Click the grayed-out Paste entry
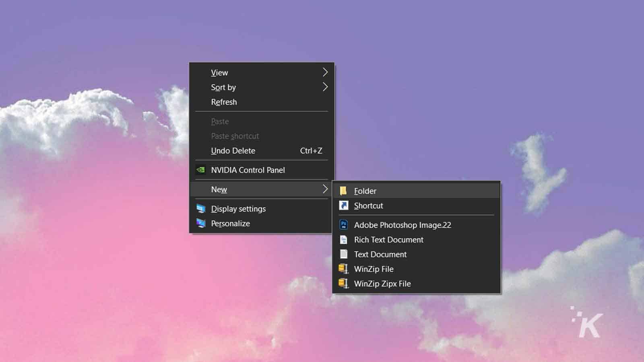This screenshot has height=362, width=644. point(220,121)
